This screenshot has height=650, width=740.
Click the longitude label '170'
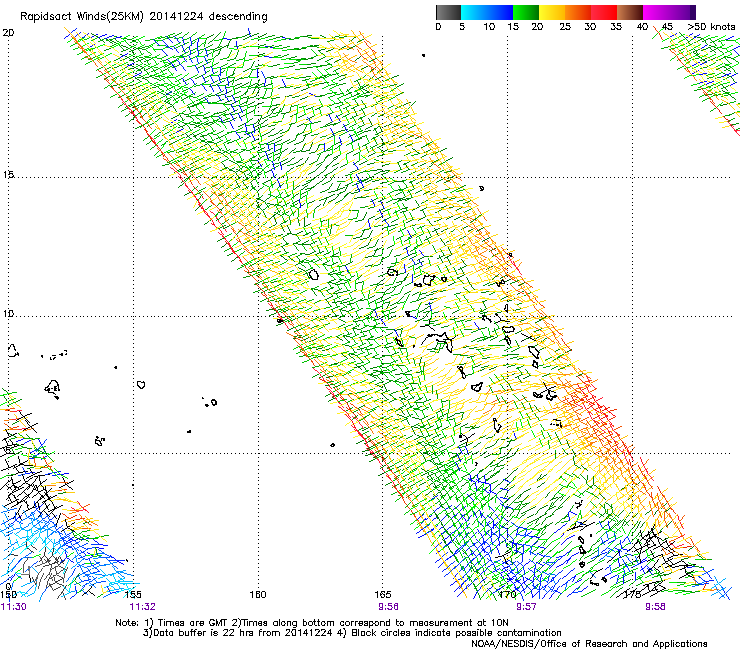pyautogui.click(x=507, y=595)
